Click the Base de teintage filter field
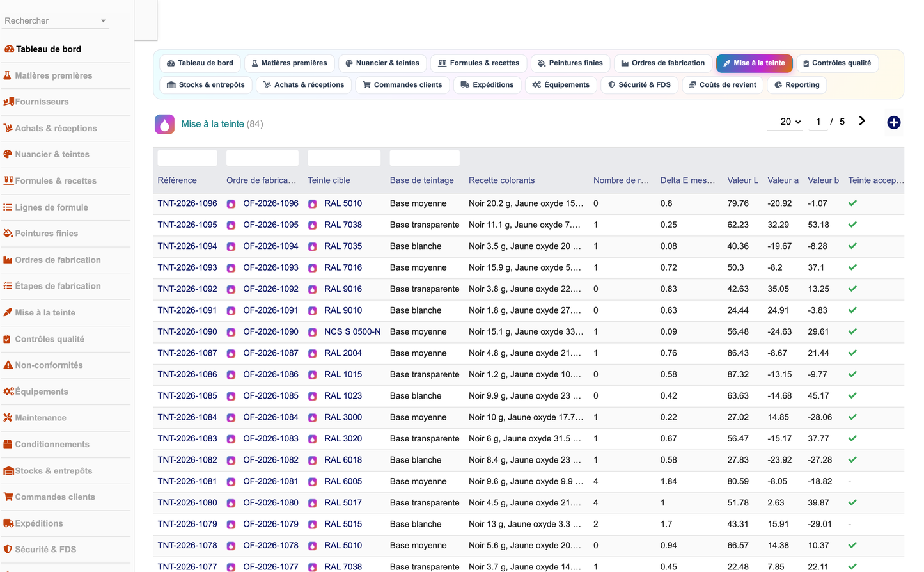924x572 pixels. coord(425,158)
